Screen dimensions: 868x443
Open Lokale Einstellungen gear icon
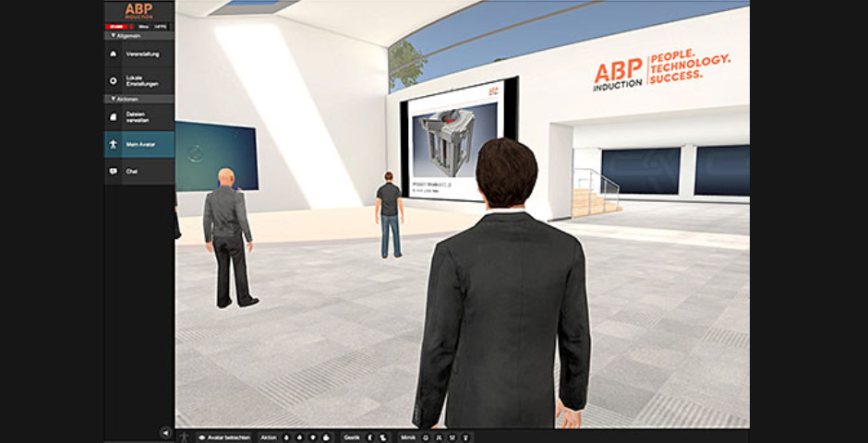[x=114, y=81]
